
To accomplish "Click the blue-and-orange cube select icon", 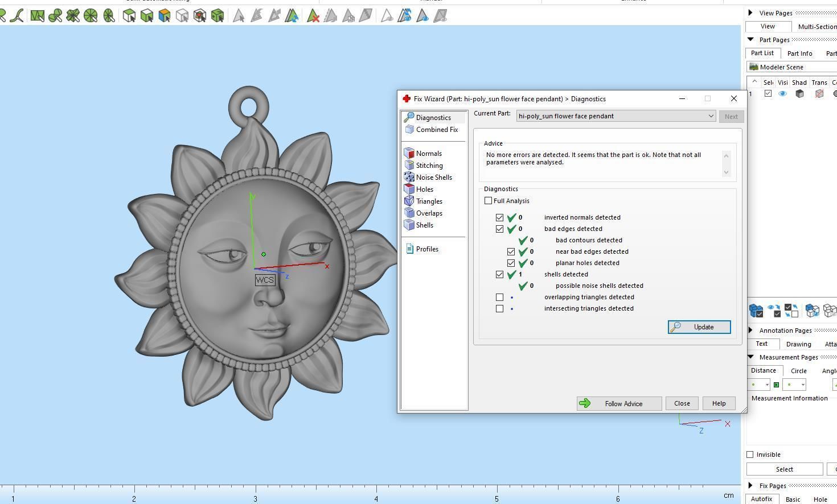I will click(x=165, y=16).
